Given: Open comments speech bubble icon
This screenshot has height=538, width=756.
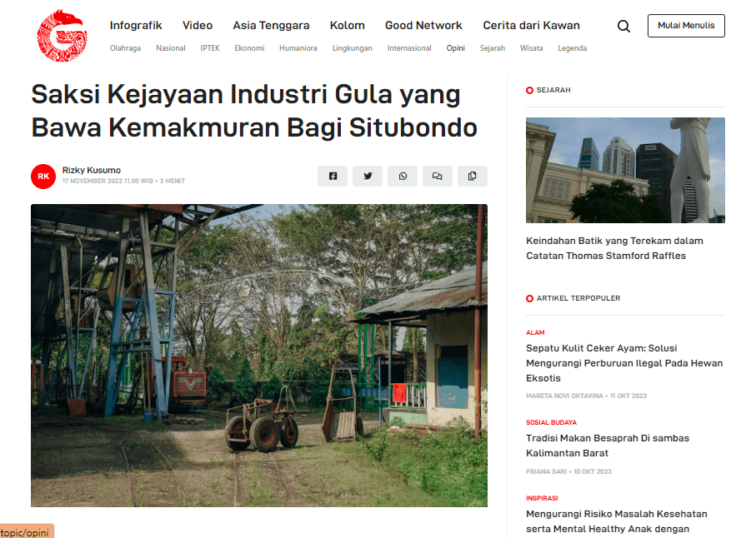Looking at the screenshot, I should [x=438, y=176].
